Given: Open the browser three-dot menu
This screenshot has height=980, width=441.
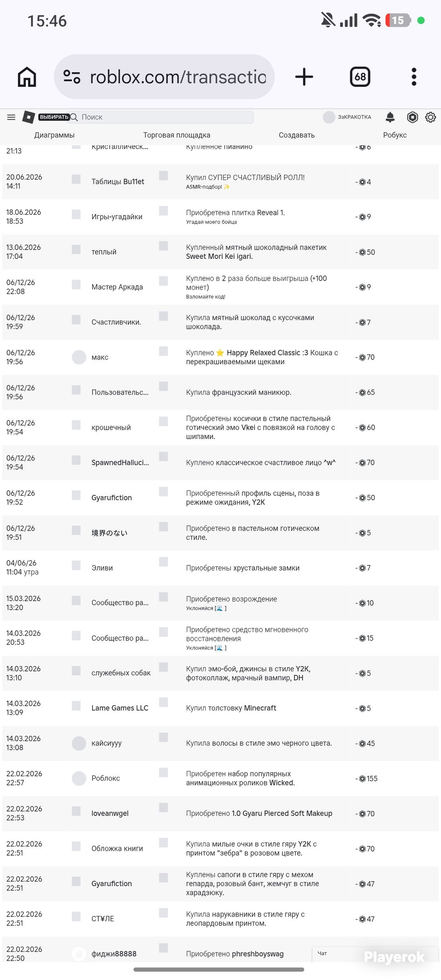Looking at the screenshot, I should (x=414, y=77).
